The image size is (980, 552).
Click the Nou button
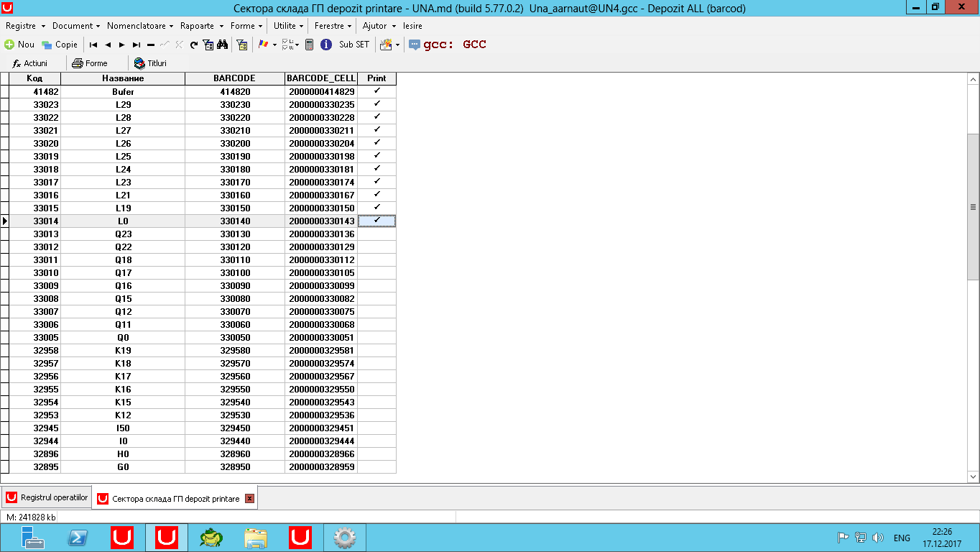pos(19,45)
